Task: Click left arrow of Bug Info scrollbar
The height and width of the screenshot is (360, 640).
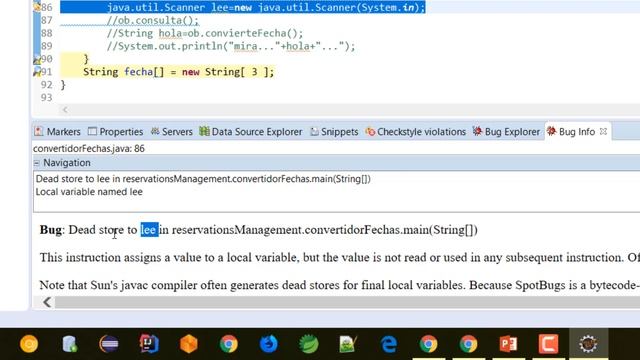Action: click(x=47, y=302)
